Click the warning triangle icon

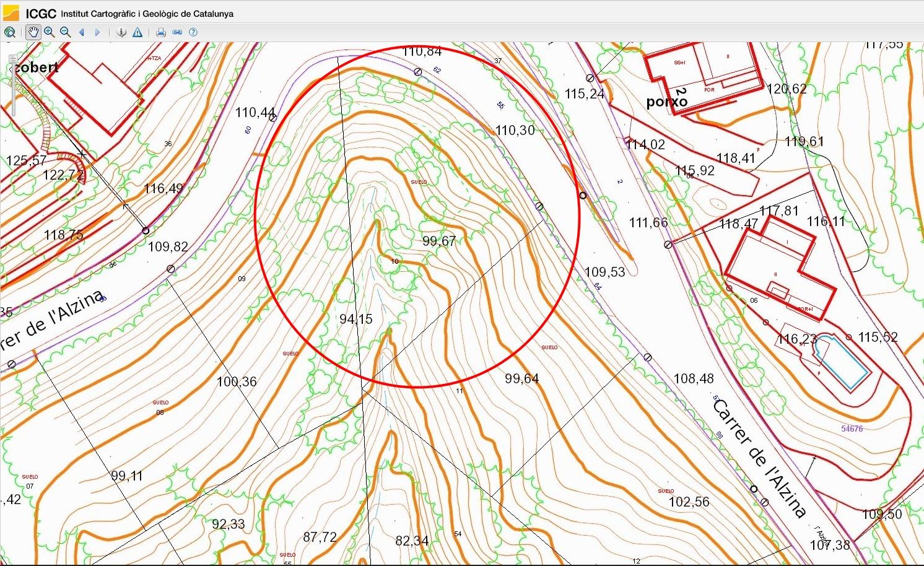[x=137, y=32]
